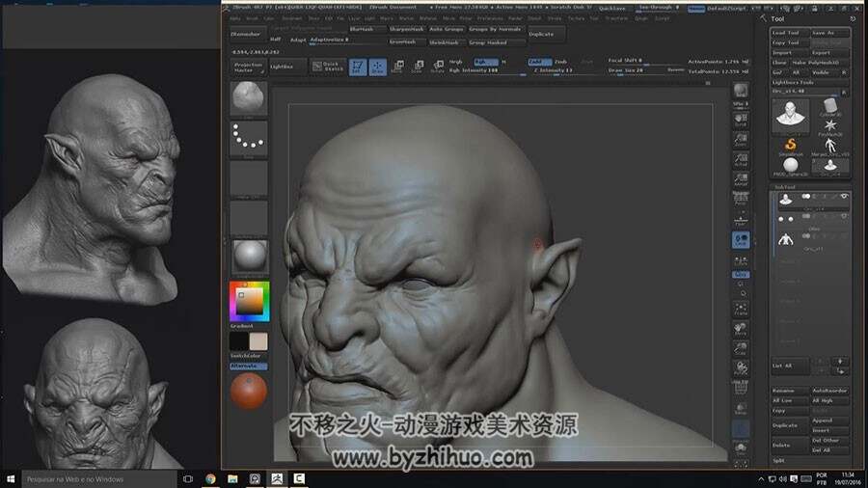This screenshot has height=488, width=868.
Task: Select the SimpleBrush tool
Action: coord(791,147)
